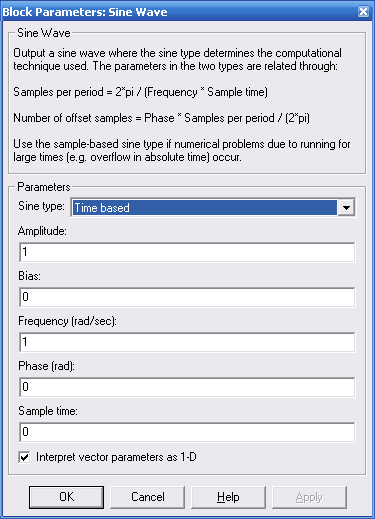
Task: Click the Amplitude label text
Action: (42, 231)
